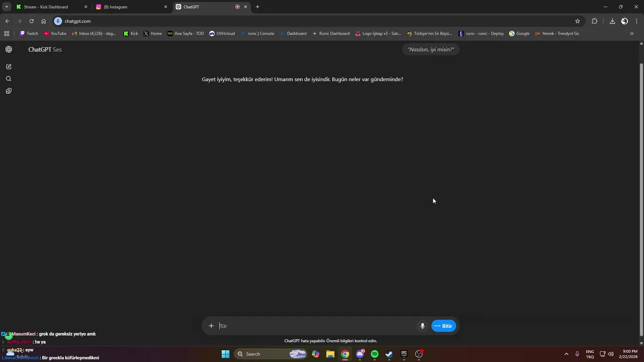This screenshot has height=362, width=644.
Task: Open the ChatGPT logo sidebar icon
Action: [x=9, y=49]
